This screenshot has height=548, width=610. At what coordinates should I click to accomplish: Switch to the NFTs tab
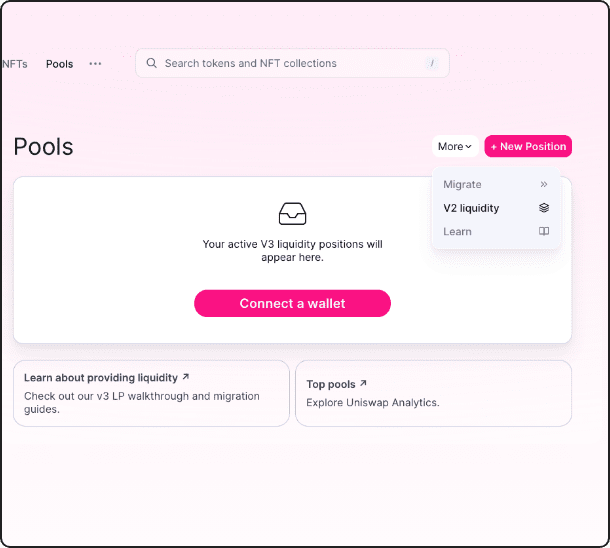pyautogui.click(x=15, y=63)
